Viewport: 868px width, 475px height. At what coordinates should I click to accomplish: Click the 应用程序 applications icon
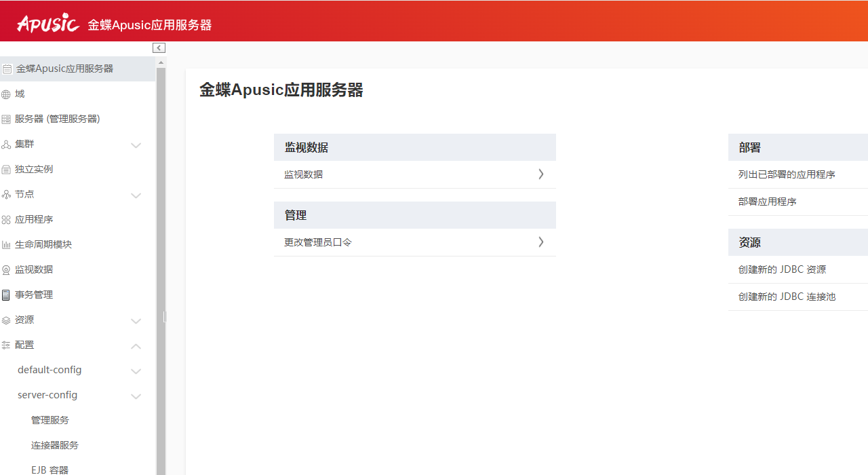(x=6, y=220)
